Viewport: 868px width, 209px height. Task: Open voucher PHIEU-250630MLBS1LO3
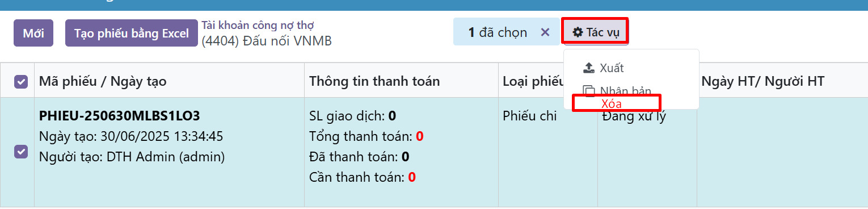click(120, 116)
